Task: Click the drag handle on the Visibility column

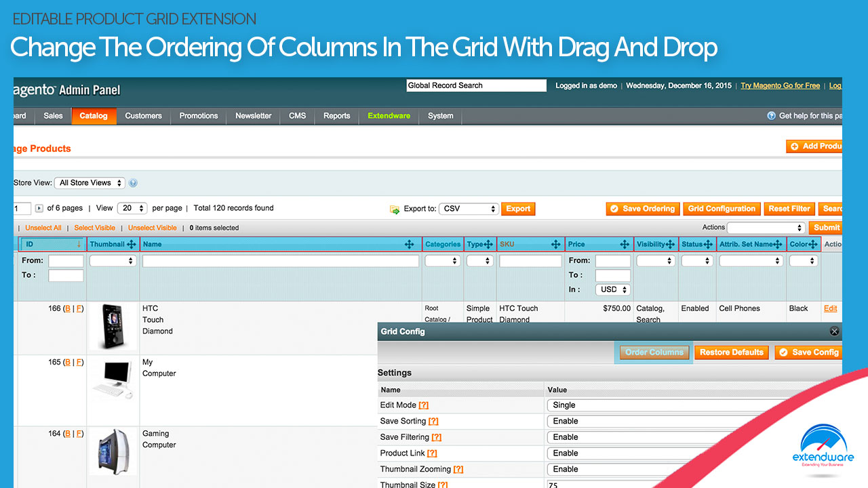Action: point(671,244)
